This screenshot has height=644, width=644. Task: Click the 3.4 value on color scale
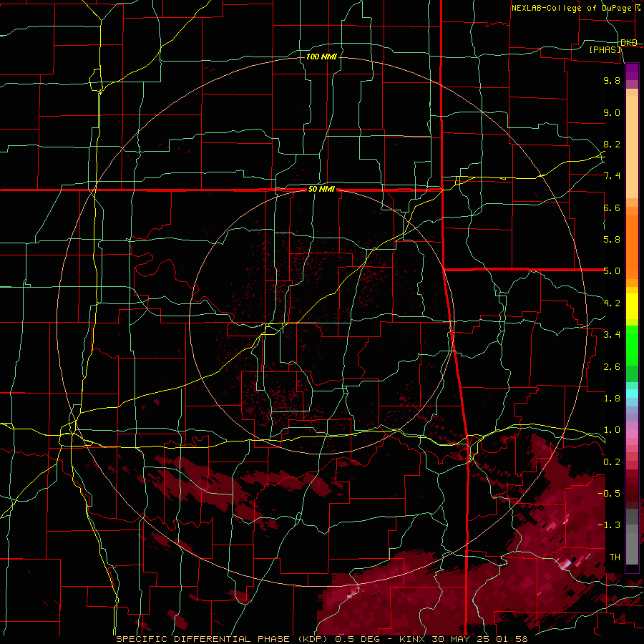click(612, 335)
